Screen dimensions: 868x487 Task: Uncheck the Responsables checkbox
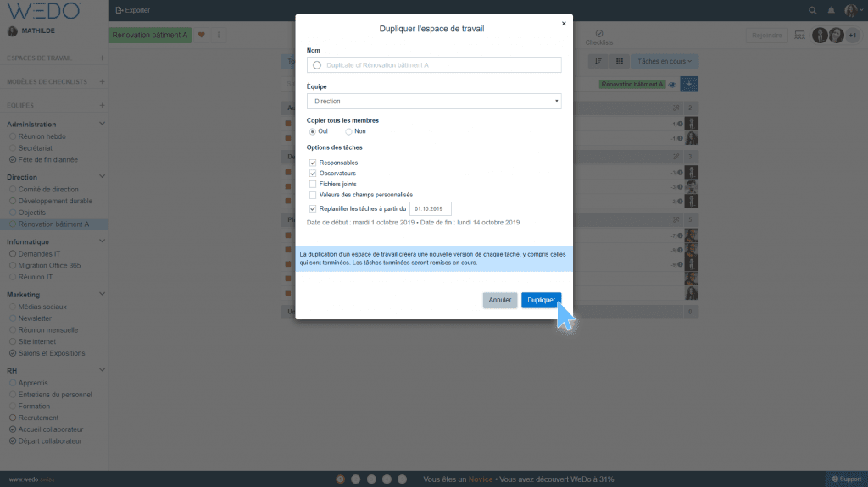coord(313,163)
